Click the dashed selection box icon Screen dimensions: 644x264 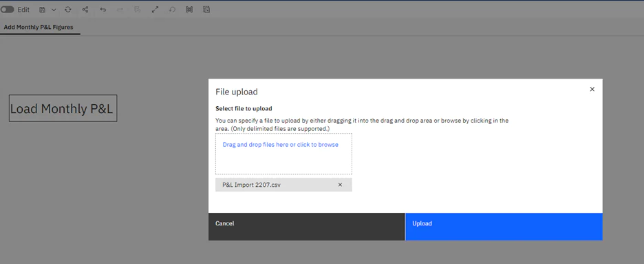coord(206,10)
